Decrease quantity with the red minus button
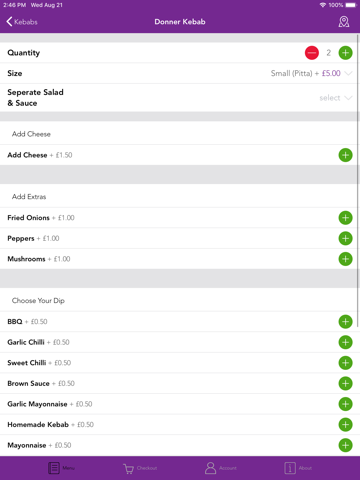The image size is (360, 480). coord(312,53)
